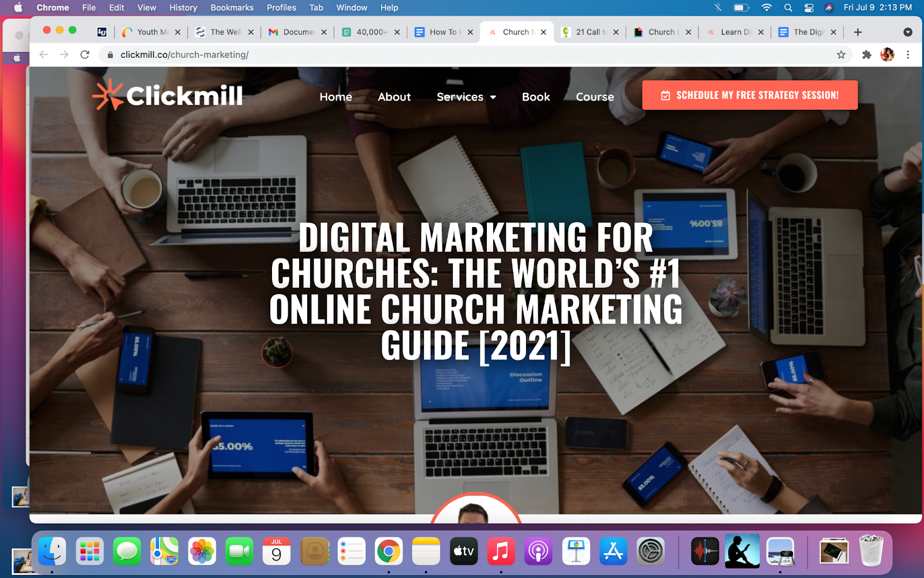Open Trash from the dock
The width and height of the screenshot is (924, 578).
tap(871, 551)
